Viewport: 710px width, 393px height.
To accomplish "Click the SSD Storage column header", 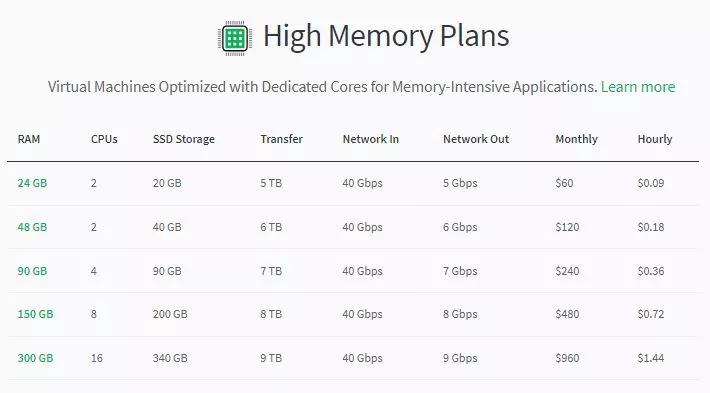I will (x=183, y=139).
